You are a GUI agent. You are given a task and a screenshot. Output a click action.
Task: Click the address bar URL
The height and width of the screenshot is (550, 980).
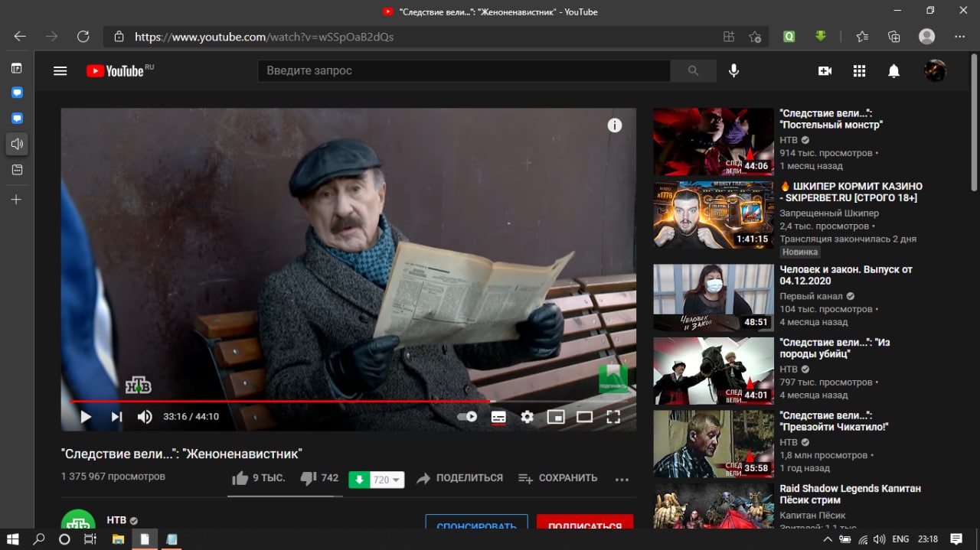point(264,36)
